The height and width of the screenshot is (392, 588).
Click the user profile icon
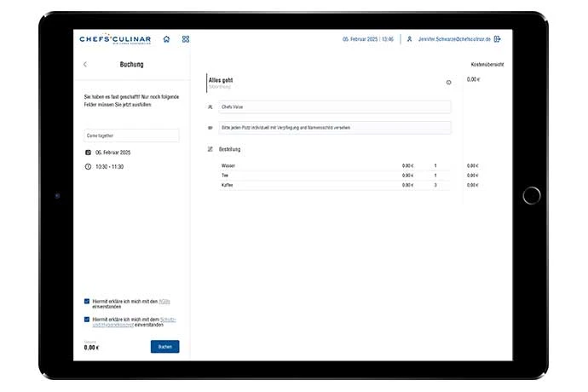(x=410, y=39)
